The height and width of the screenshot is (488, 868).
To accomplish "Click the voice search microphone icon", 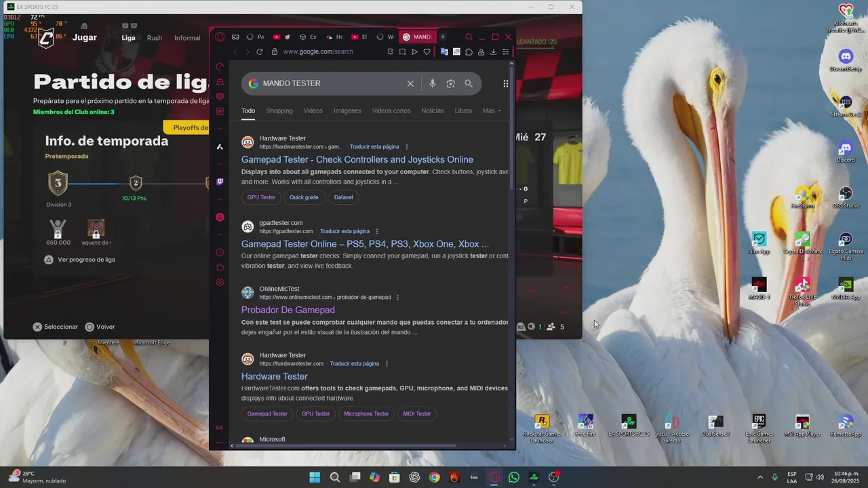I will click(432, 83).
